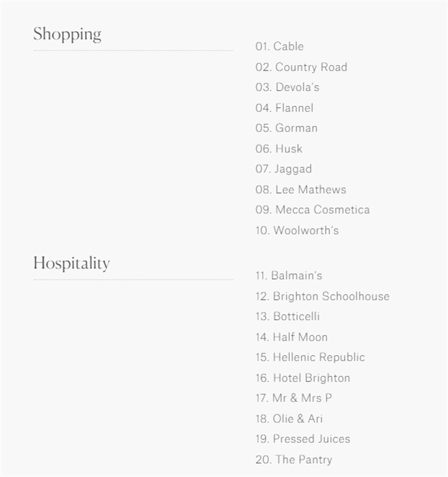Open the 06. Husk entry
This screenshot has height=477, width=448.
click(x=279, y=149)
